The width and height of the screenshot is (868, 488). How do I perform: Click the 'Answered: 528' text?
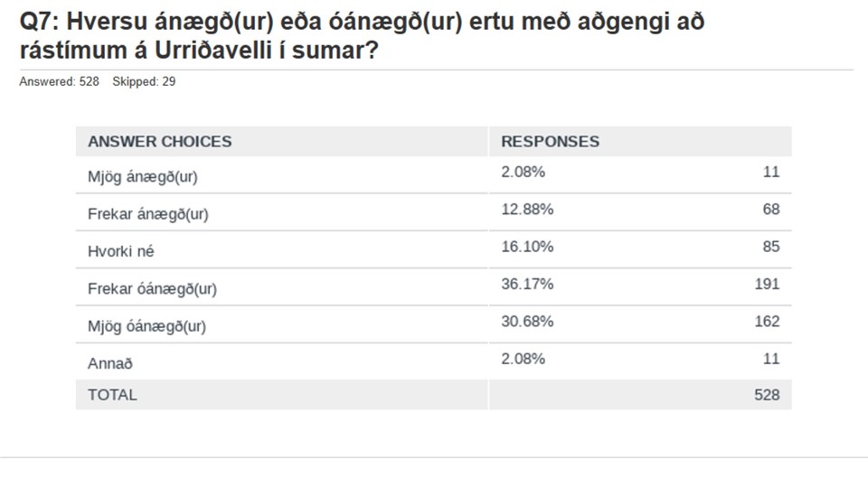(x=60, y=82)
